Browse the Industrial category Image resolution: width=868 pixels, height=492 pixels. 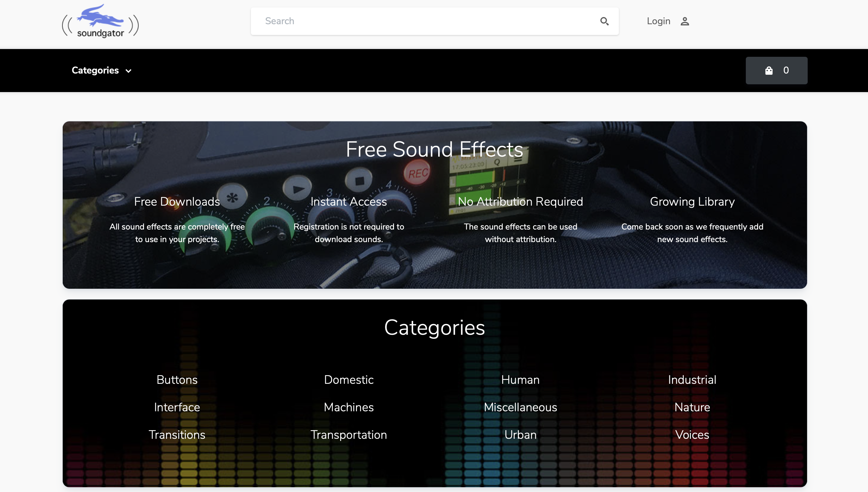[692, 380]
